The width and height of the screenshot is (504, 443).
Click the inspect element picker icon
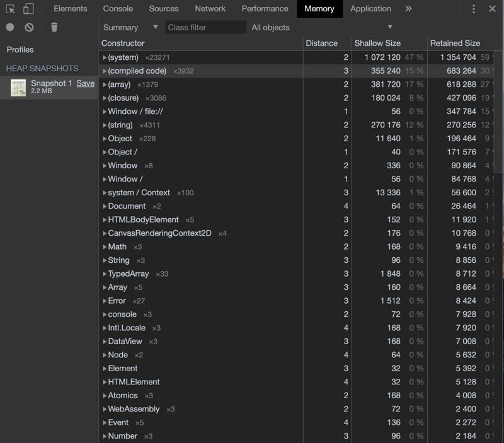10,9
